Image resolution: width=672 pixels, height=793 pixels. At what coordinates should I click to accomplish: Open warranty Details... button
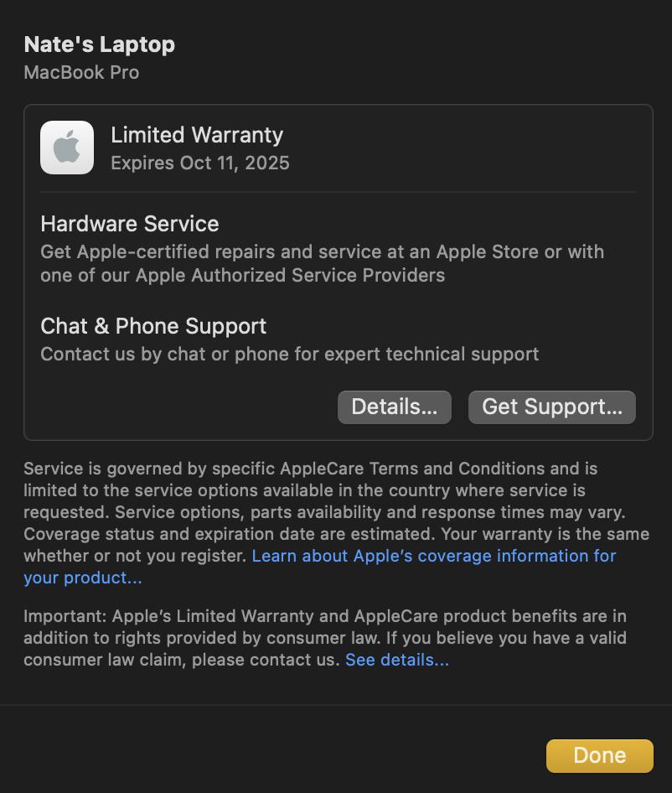[395, 407]
